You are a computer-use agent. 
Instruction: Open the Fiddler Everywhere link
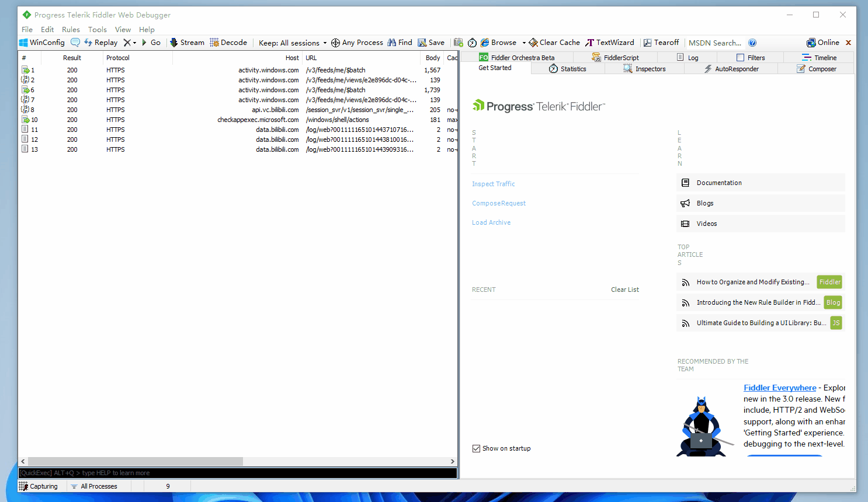[x=780, y=388]
